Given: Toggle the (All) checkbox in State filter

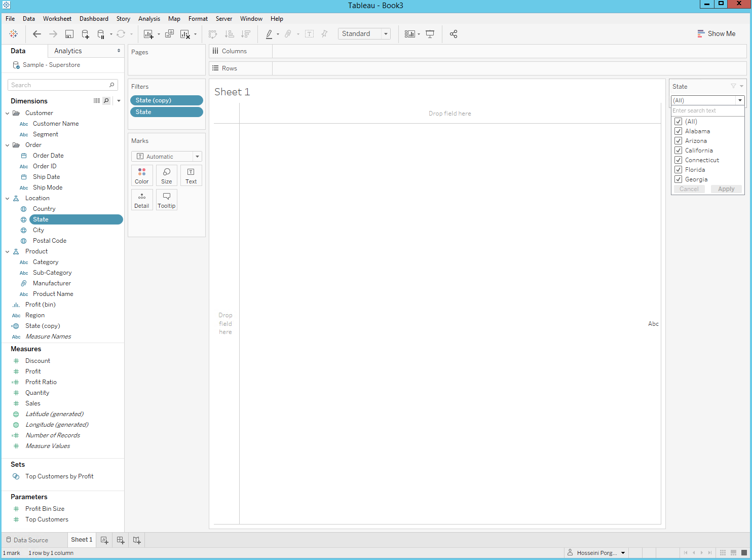Looking at the screenshot, I should (678, 122).
